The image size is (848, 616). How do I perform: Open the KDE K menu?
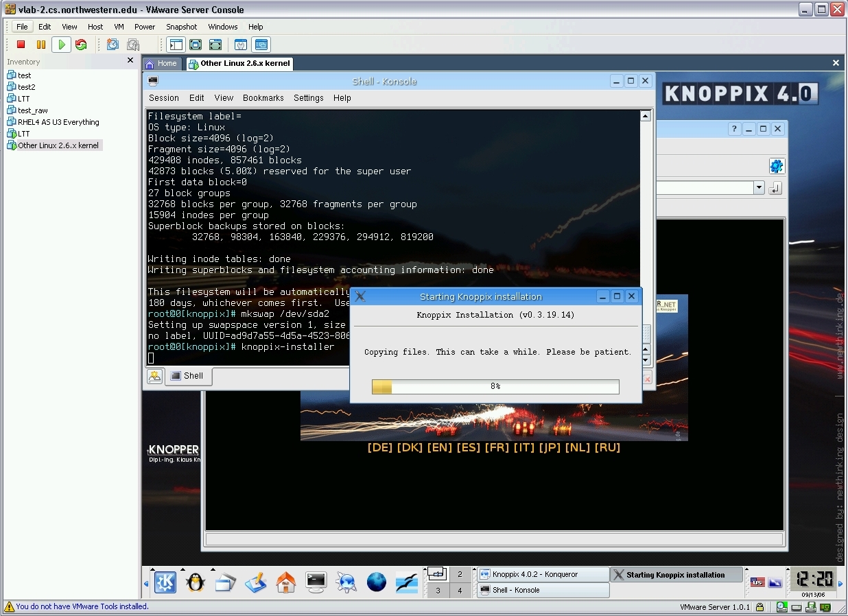click(165, 582)
